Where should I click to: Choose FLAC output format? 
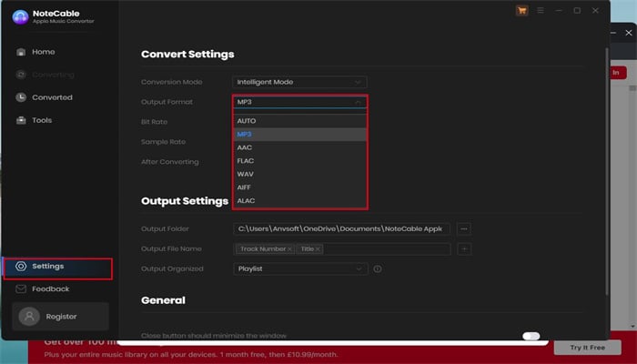(299, 161)
